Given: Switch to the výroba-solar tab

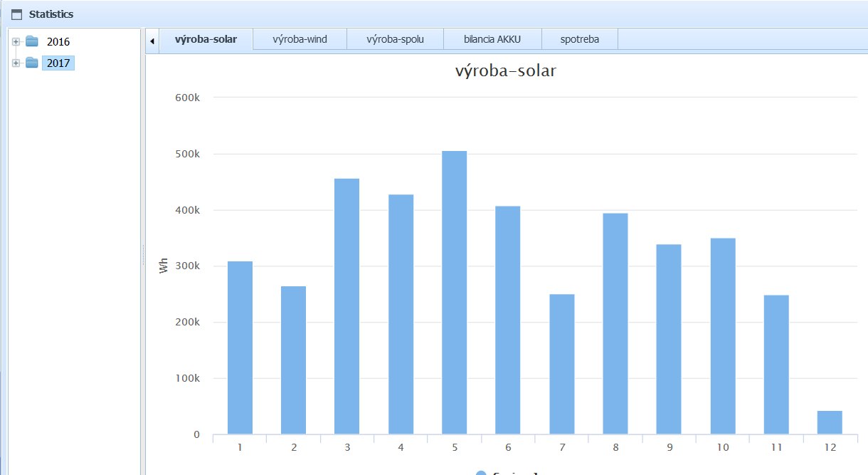Looking at the screenshot, I should click(206, 39).
